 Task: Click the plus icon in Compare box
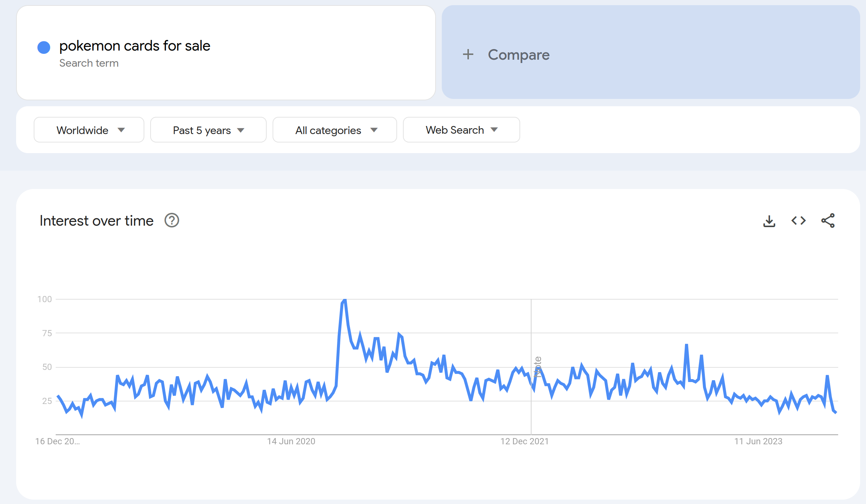tap(468, 55)
